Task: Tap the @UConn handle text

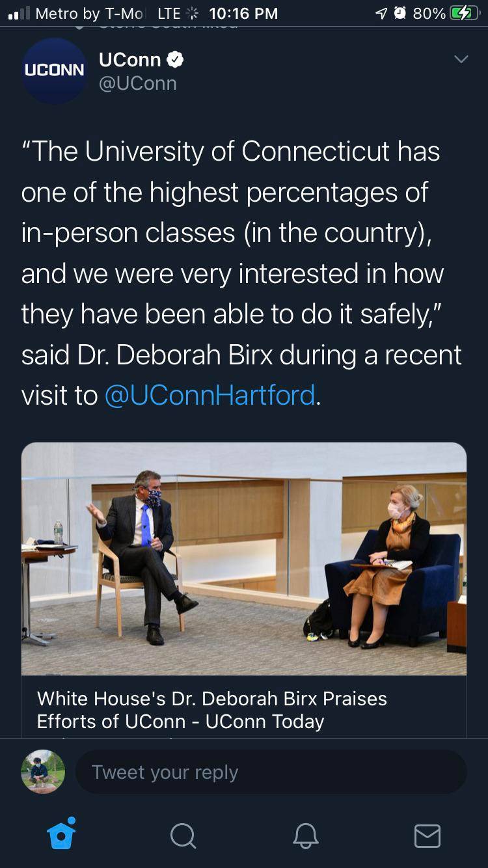Action: pyautogui.click(x=137, y=83)
